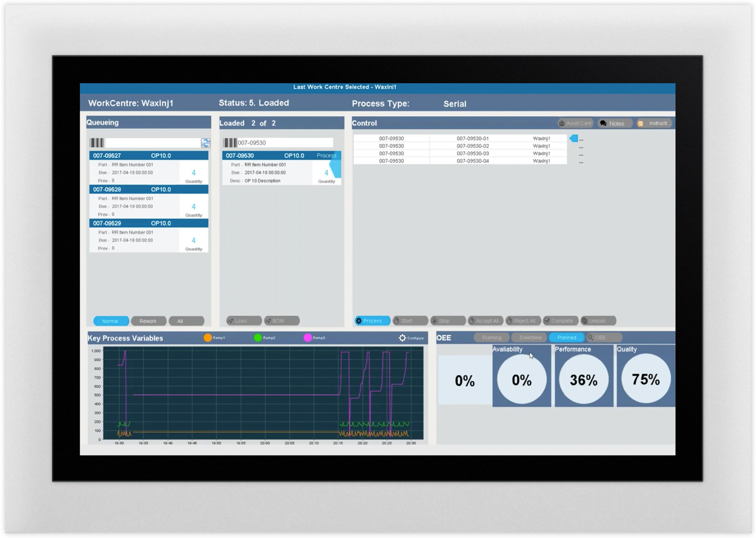The width and height of the screenshot is (756, 538).
Task: Open the Notes speech bubble button
Action: 614,124
